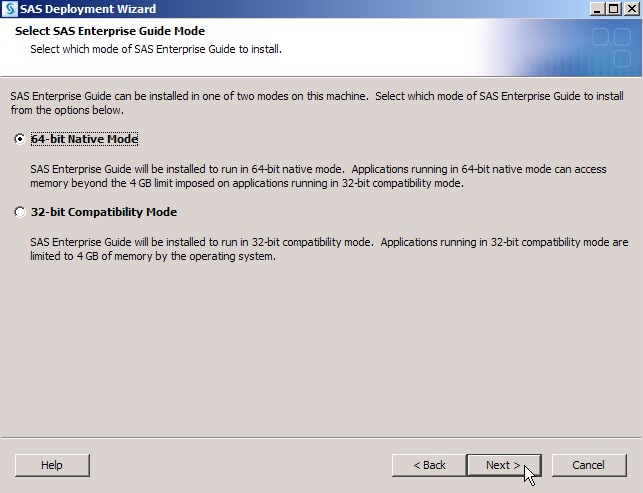Close the wizard with the X button
The width and height of the screenshot is (643, 493).
pos(631,9)
